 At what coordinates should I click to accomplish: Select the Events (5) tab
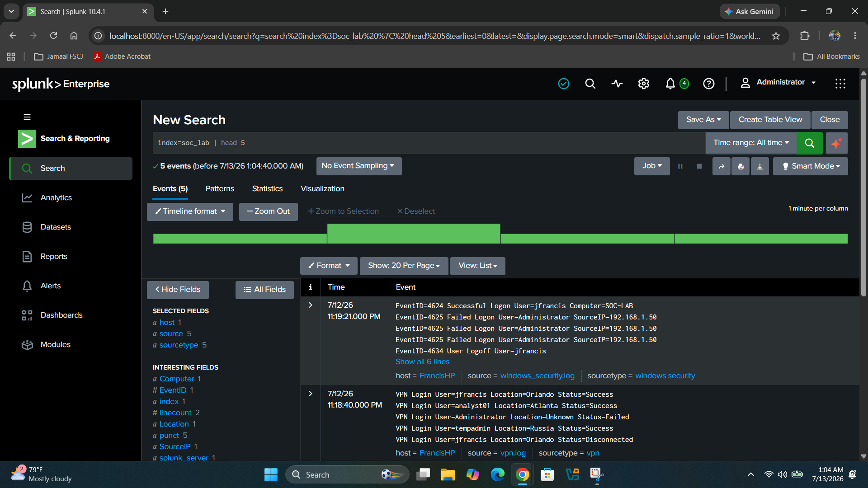tap(170, 189)
